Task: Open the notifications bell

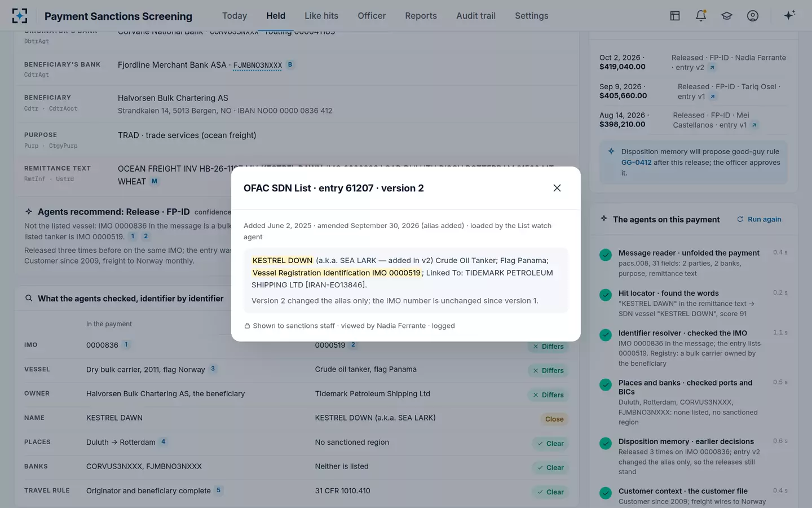Action: tap(701, 16)
